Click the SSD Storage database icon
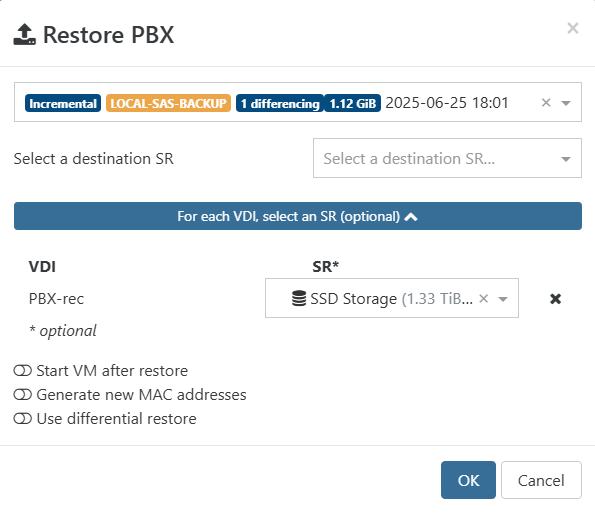595x513 pixels. [x=299, y=298]
